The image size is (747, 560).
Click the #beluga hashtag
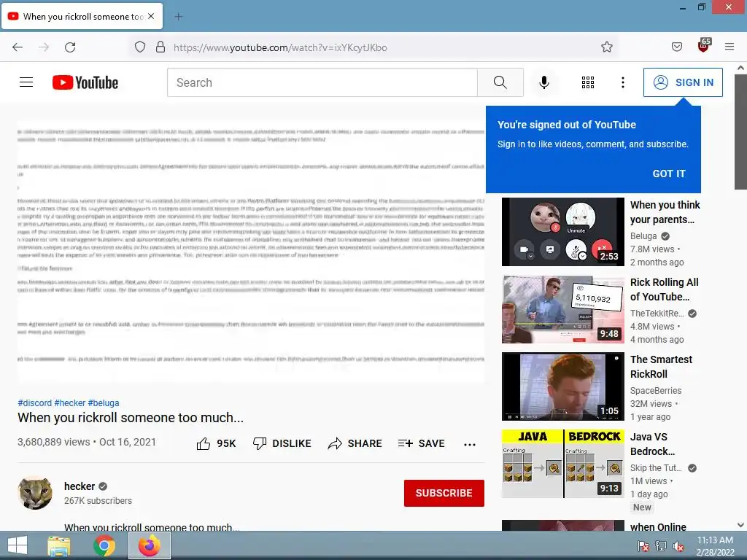tap(104, 402)
